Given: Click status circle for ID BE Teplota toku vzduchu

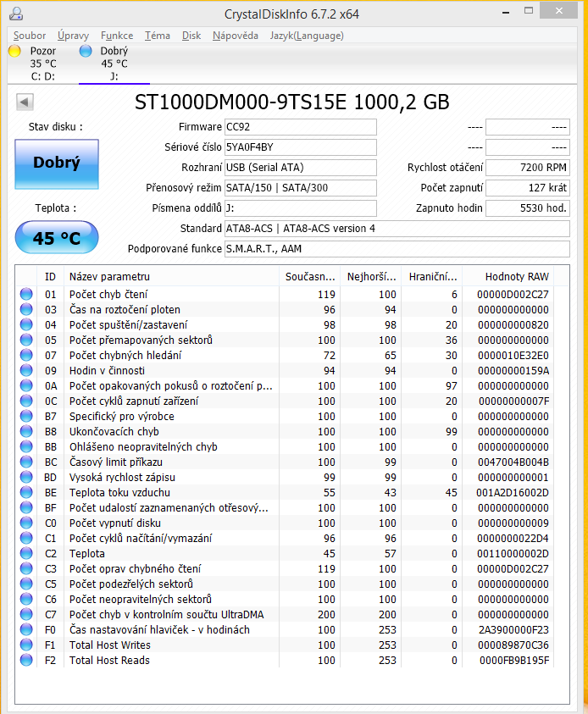Looking at the screenshot, I should (26, 493).
